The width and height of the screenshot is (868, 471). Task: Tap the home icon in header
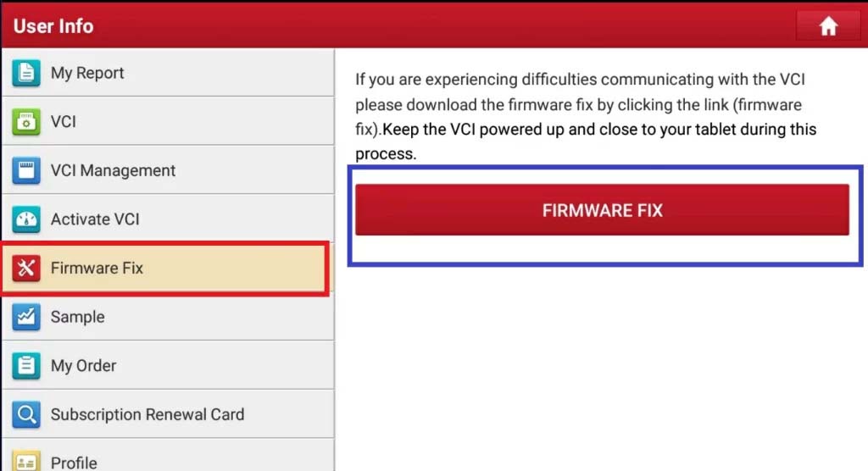828,26
